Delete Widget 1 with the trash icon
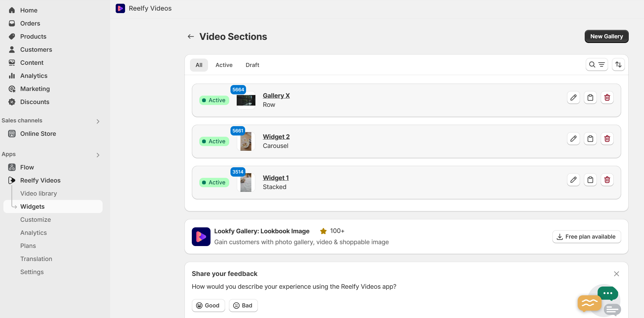644x318 pixels. (x=607, y=180)
